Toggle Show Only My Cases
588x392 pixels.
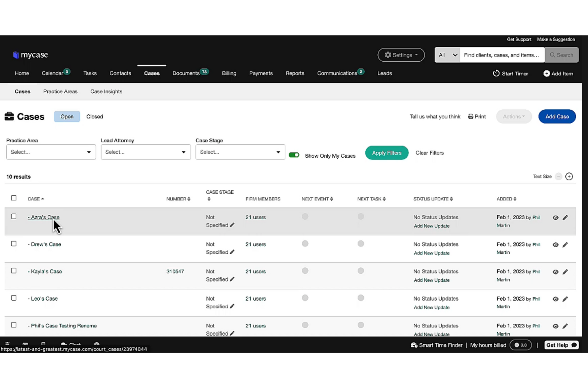coord(294,155)
